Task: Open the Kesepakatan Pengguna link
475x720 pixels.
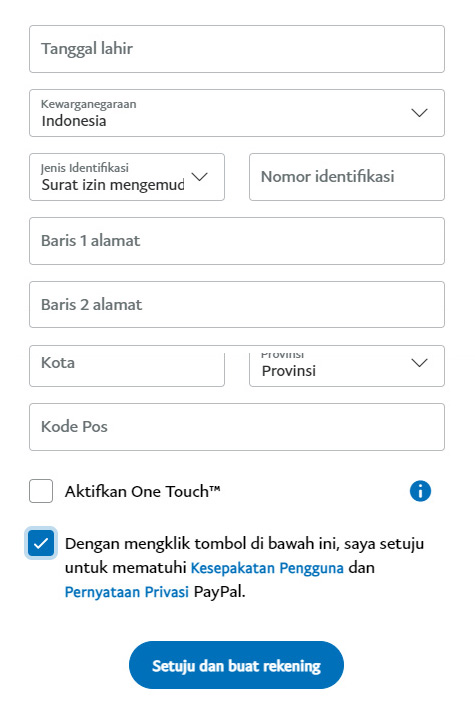Action: [267, 568]
